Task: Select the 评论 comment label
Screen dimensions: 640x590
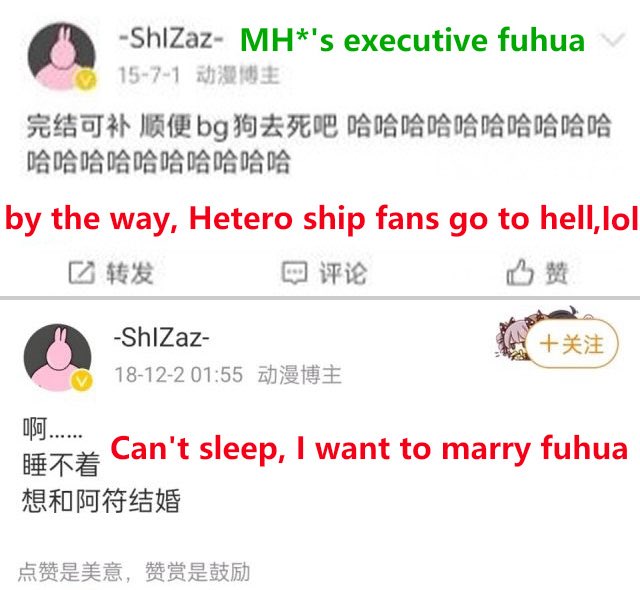Action: coord(343,273)
